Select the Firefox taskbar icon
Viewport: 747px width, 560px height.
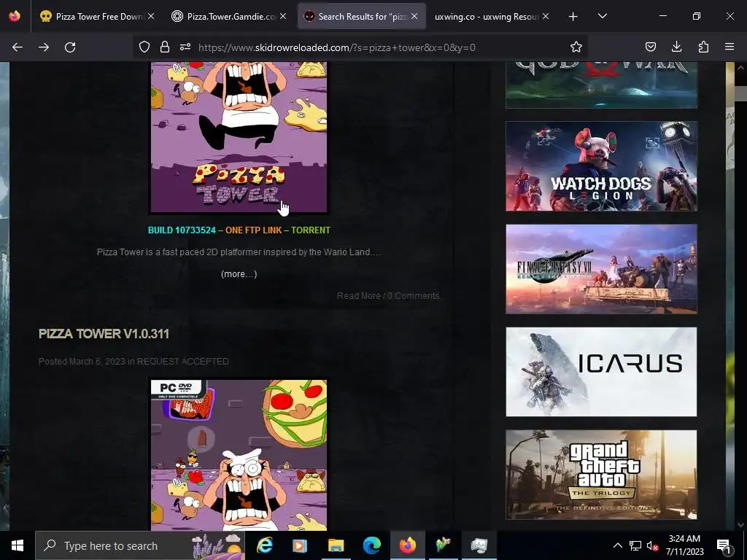(x=407, y=545)
